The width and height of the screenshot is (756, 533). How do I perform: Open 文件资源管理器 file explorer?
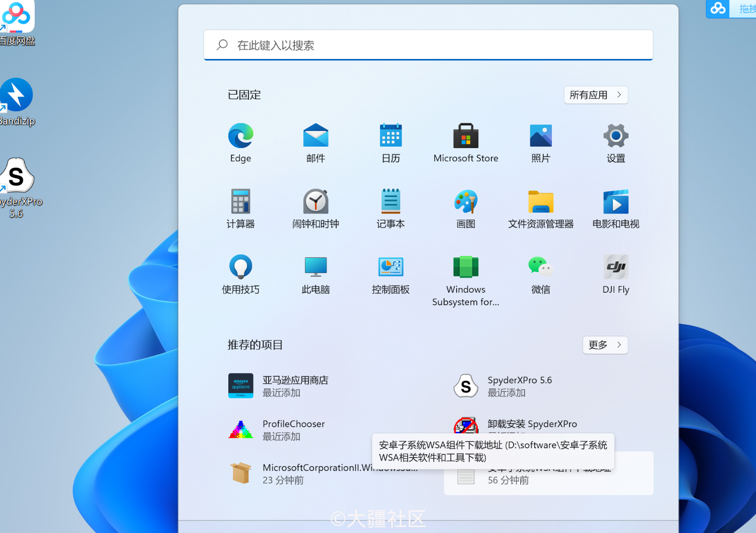pyautogui.click(x=541, y=209)
